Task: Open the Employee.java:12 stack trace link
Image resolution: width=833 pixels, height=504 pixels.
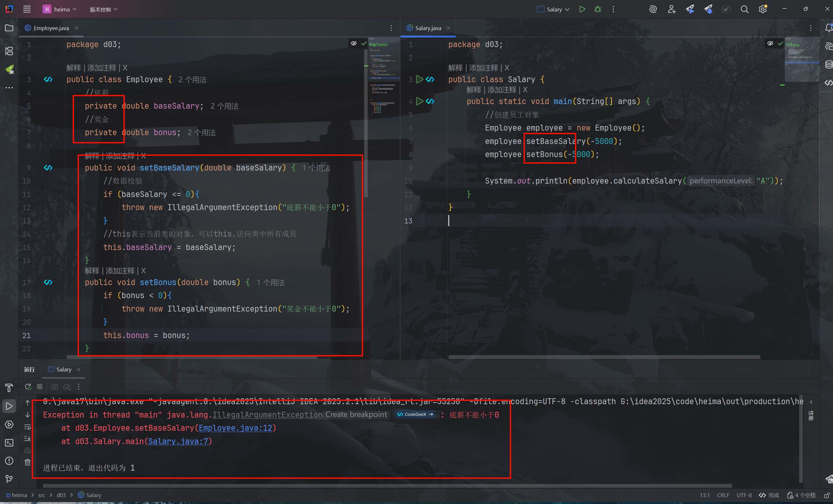Action: [x=235, y=428]
